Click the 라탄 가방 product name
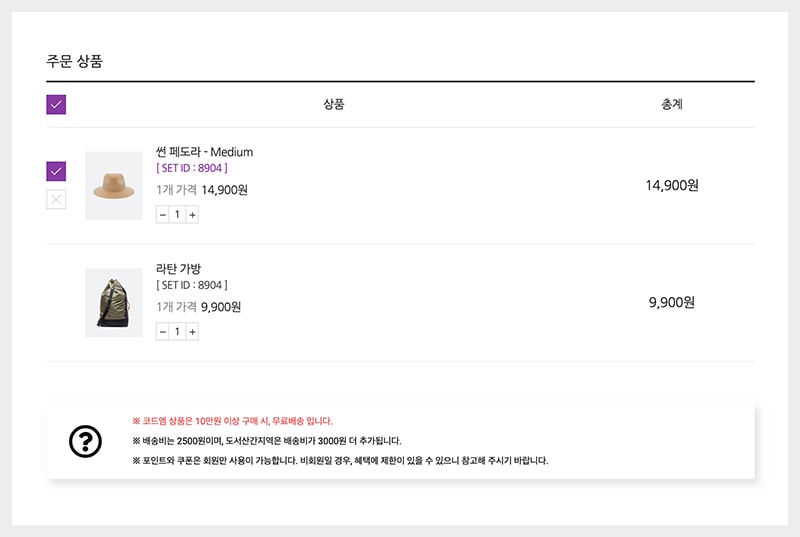Image resolution: width=800 pixels, height=537 pixels. tap(178, 269)
